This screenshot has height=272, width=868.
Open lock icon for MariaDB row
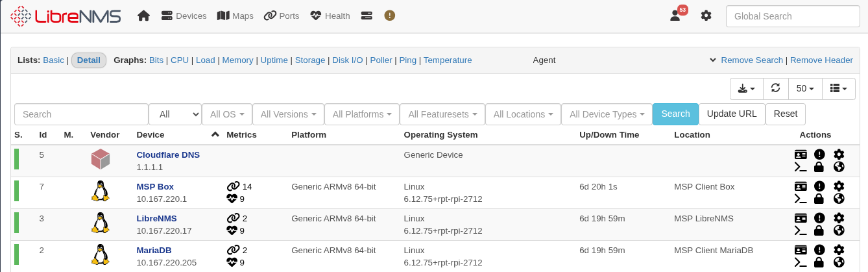pos(819,262)
